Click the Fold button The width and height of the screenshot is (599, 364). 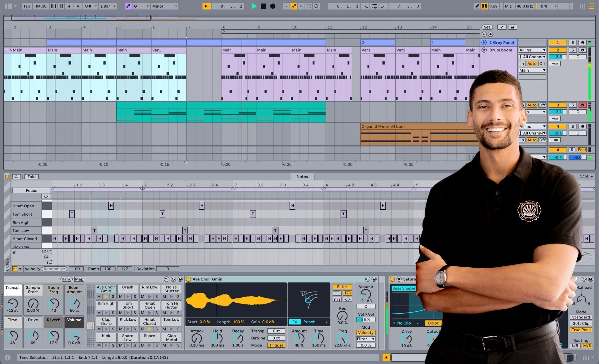tap(31, 177)
